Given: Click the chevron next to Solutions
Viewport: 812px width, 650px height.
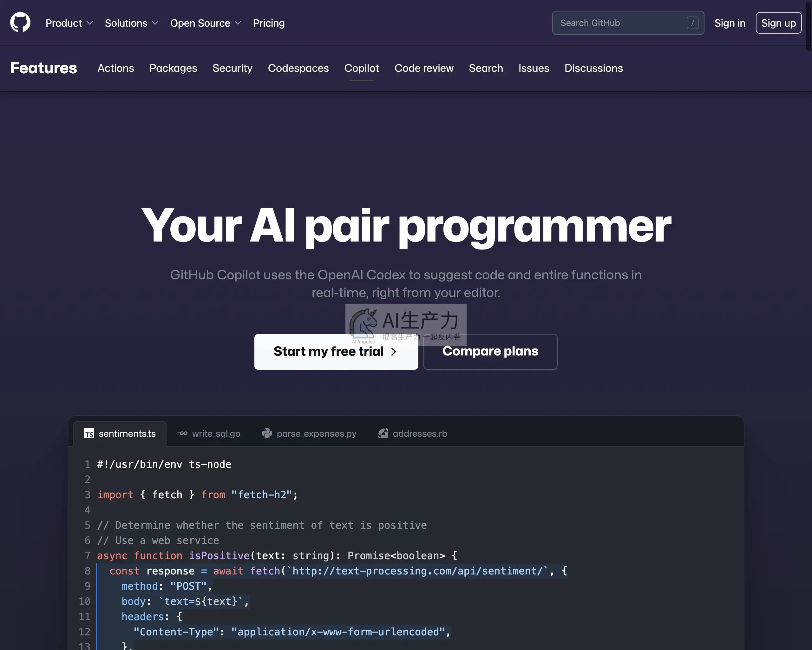Looking at the screenshot, I should pyautogui.click(x=155, y=23).
